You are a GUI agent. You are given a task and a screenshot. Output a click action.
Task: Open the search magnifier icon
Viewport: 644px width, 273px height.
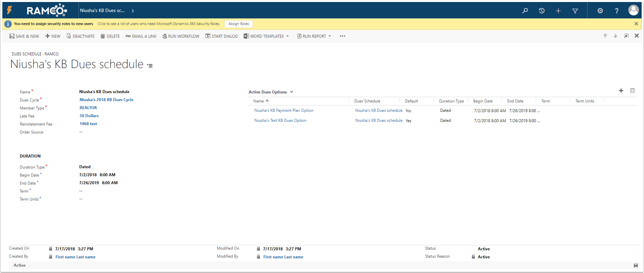525,11
